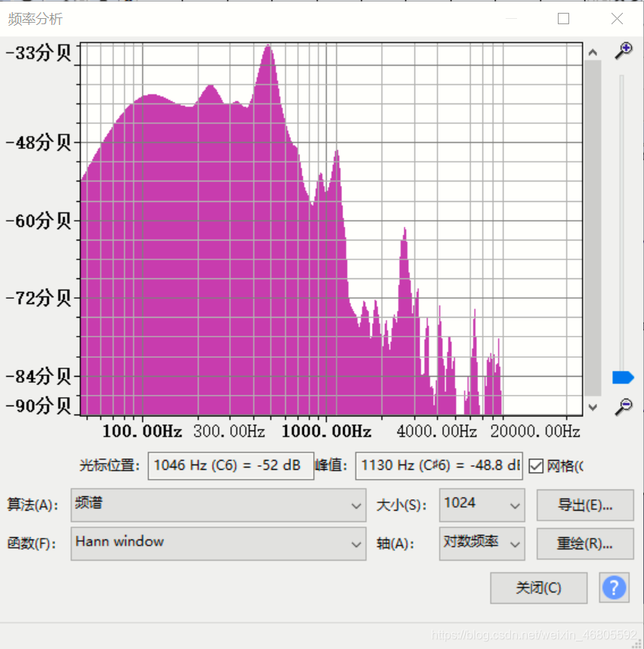The height and width of the screenshot is (649, 644).
Task: Click the -72分贝 axis label
Action: 38,298
